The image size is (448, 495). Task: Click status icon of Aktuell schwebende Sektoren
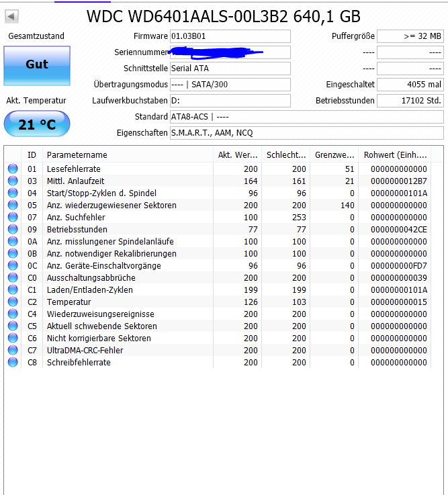[13, 326]
